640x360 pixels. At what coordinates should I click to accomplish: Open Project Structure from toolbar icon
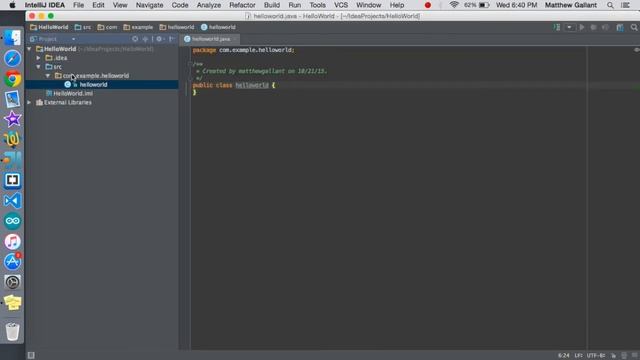(620, 27)
